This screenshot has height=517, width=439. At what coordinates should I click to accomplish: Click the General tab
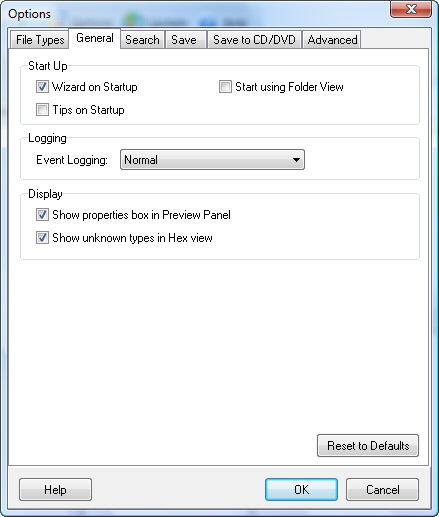(x=95, y=38)
